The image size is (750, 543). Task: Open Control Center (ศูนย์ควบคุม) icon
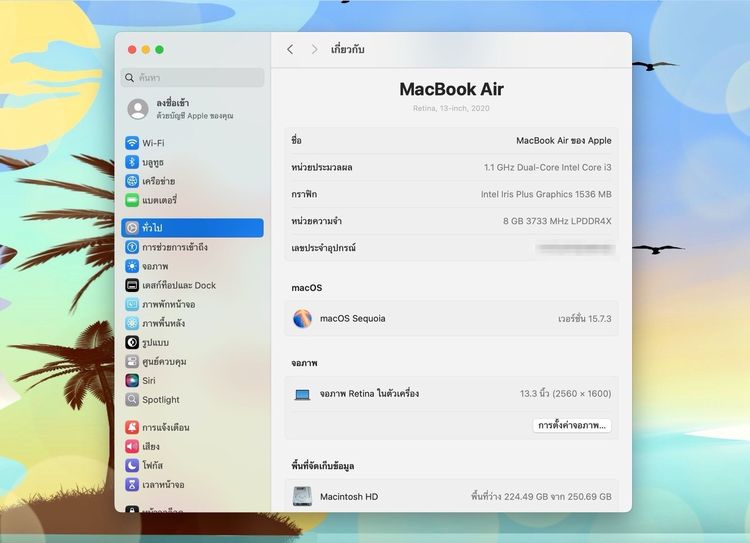132,361
